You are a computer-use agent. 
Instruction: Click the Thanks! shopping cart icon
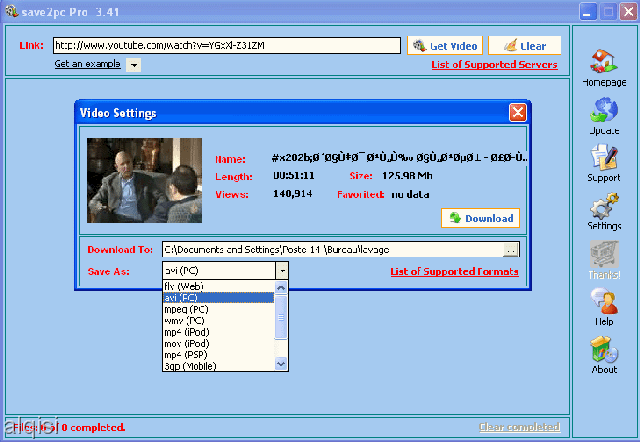coord(604,254)
